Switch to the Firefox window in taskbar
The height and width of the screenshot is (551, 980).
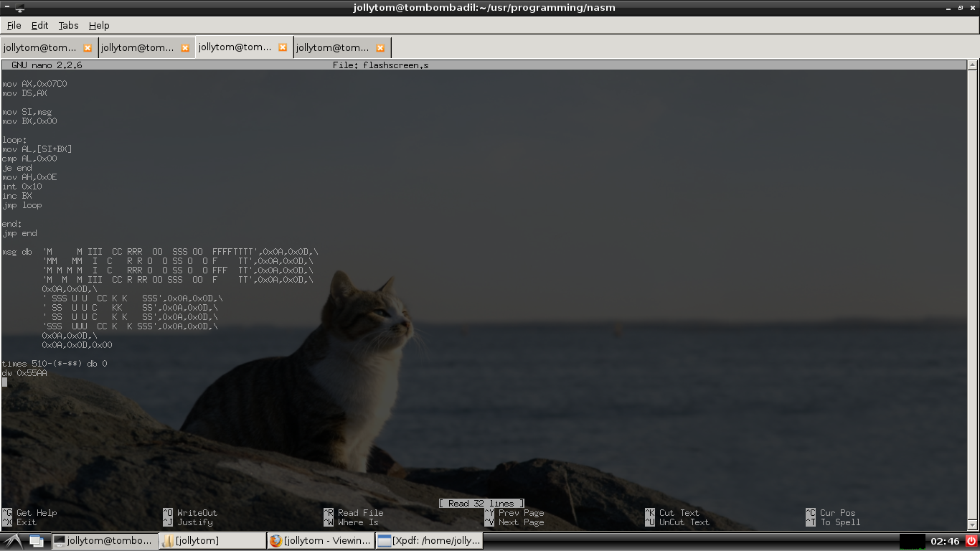coord(320,541)
